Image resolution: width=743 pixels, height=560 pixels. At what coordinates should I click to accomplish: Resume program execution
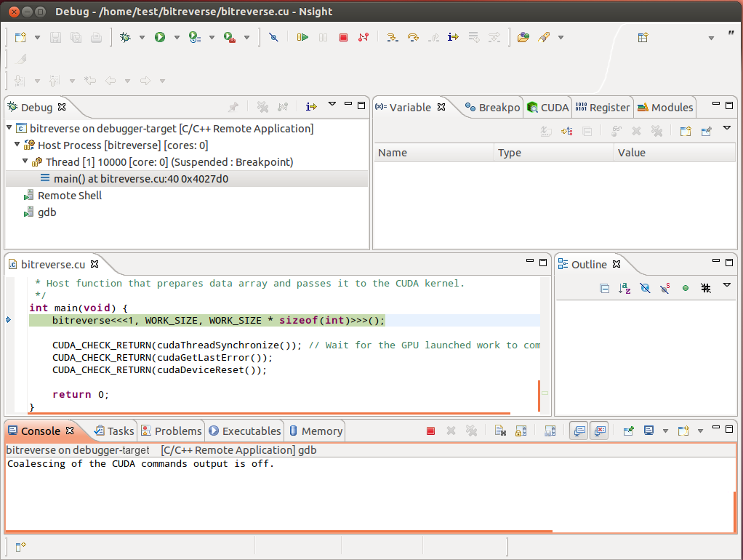(x=303, y=36)
